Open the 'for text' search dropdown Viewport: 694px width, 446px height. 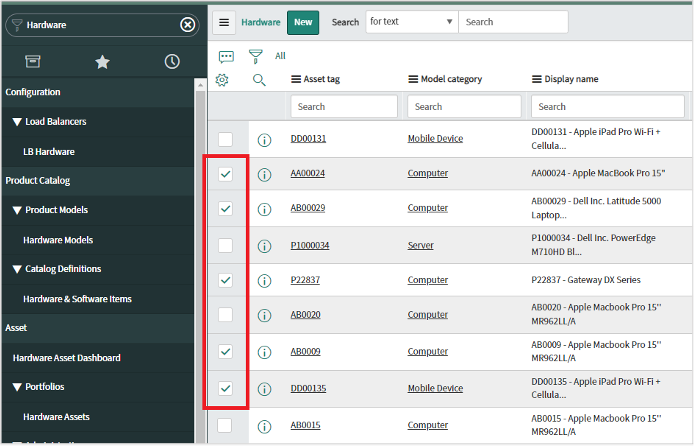coord(412,22)
